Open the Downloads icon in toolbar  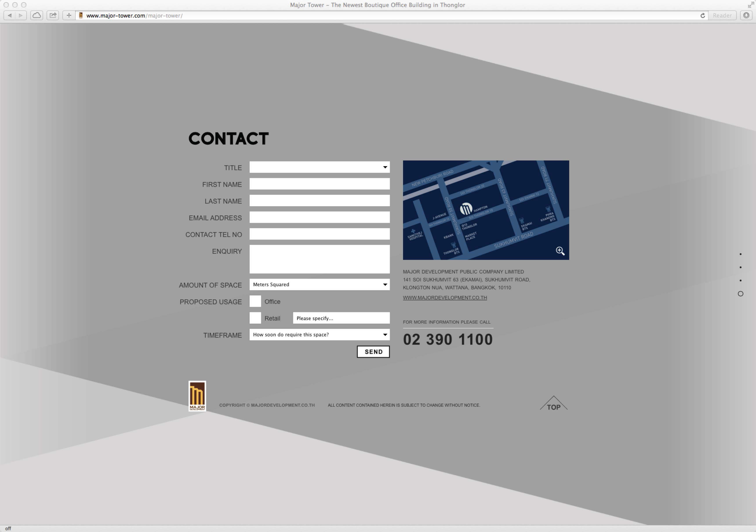tap(746, 15)
